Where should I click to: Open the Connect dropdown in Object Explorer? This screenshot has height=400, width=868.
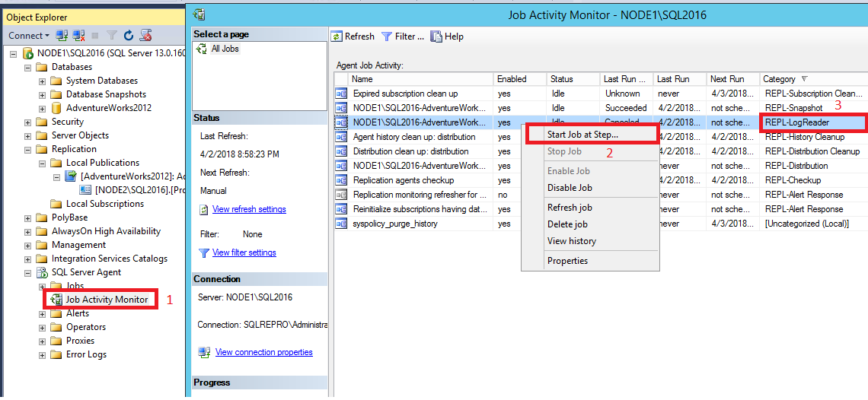pyautogui.click(x=29, y=36)
